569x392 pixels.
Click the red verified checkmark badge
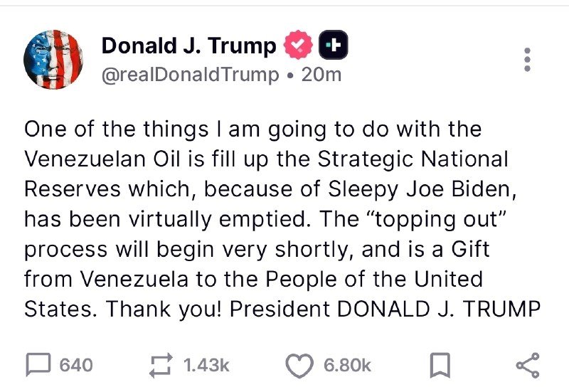point(298,45)
